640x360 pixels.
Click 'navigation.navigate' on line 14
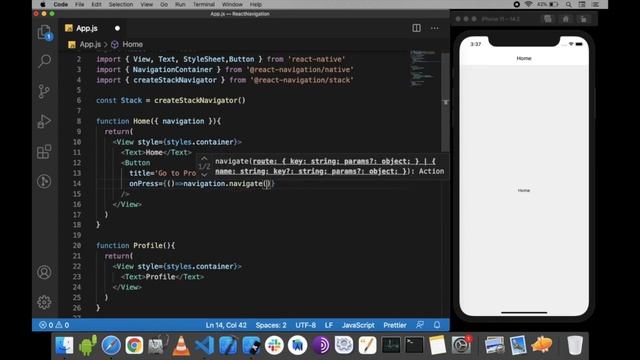coord(222,184)
